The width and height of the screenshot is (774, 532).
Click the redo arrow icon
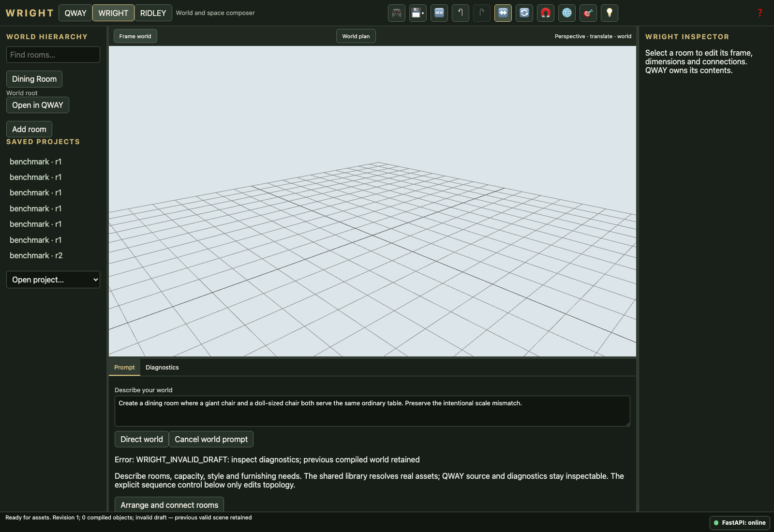pos(482,13)
